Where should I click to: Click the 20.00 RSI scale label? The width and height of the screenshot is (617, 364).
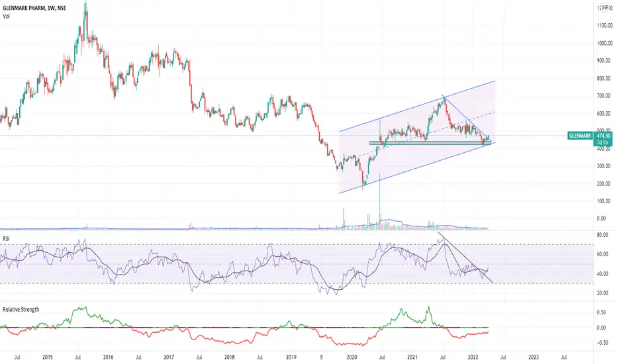602,293
